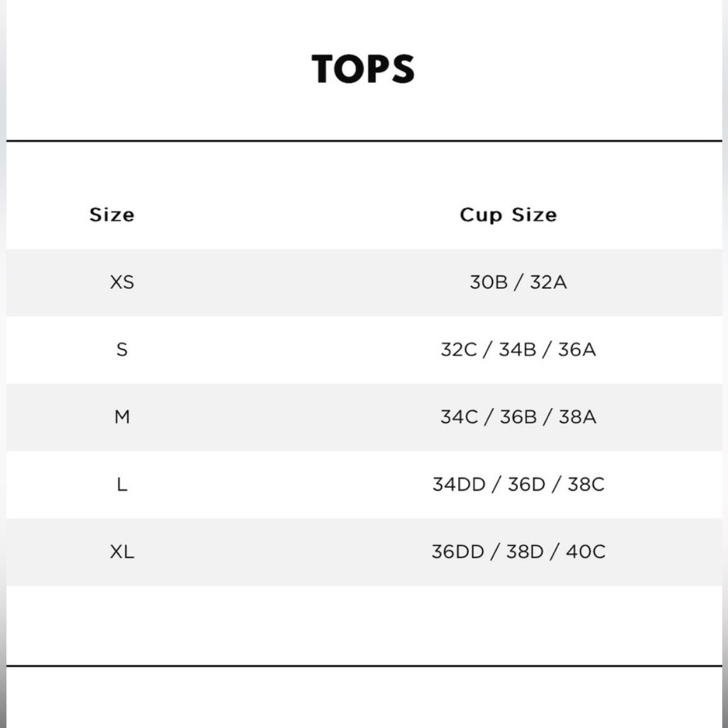Select the 36DD / 38D / 40C cell
Viewport: 728px width, 728px height.
(518, 552)
